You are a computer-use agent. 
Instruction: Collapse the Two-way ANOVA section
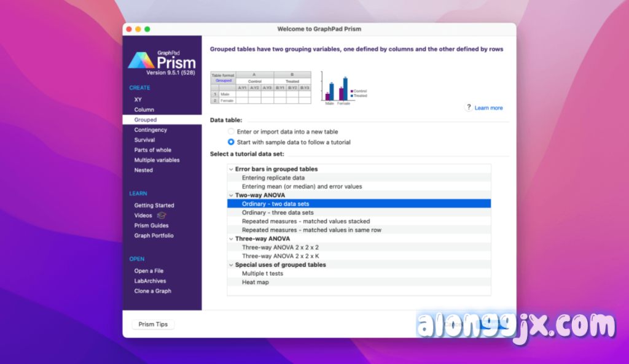tap(230, 195)
